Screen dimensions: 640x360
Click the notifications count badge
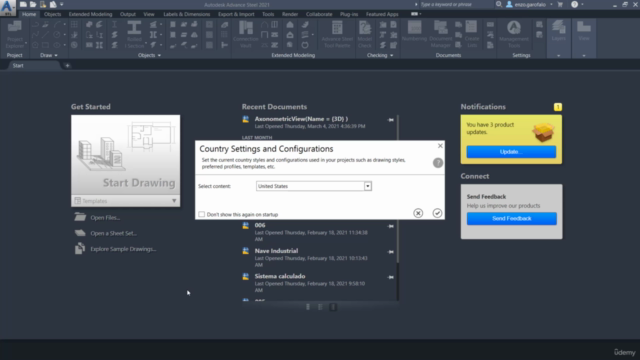pyautogui.click(x=558, y=107)
